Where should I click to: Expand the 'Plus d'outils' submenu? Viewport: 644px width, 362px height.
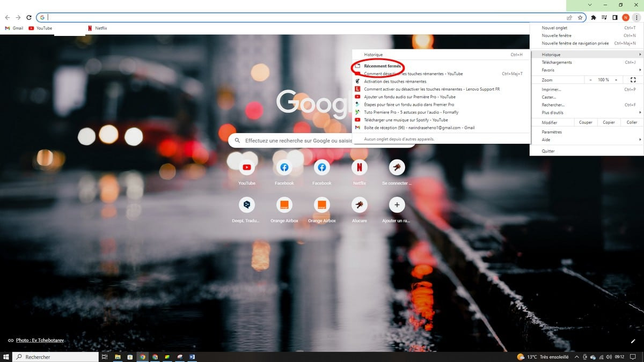[587, 113]
